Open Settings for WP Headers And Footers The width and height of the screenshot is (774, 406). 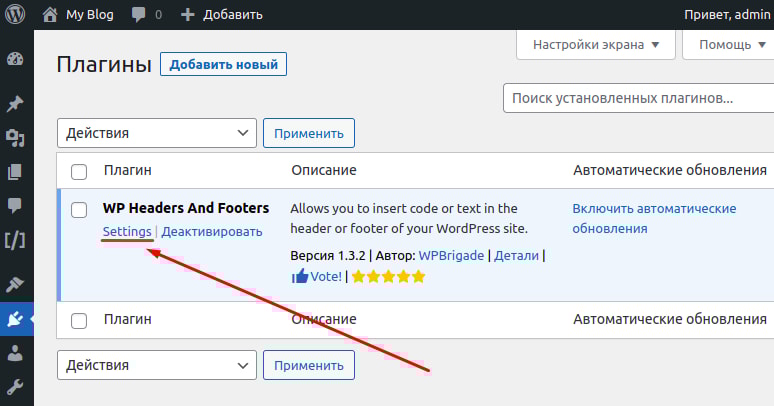pos(127,232)
